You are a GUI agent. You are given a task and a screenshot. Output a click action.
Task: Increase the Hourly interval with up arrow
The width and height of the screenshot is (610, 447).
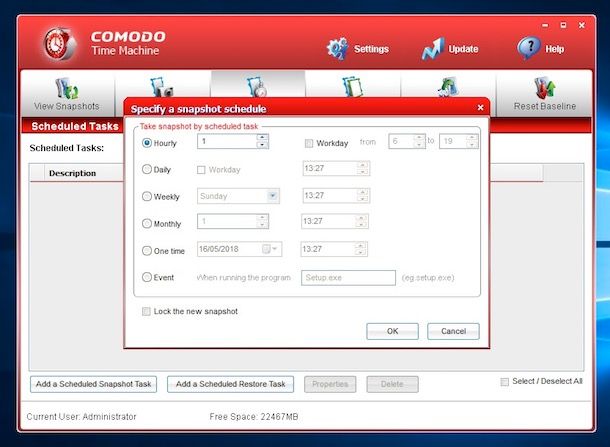263,137
